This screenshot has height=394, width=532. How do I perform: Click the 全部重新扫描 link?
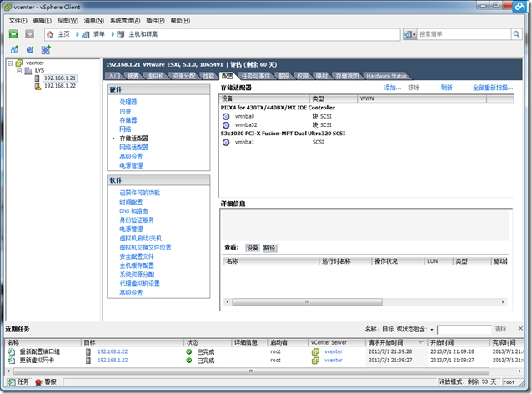coord(493,88)
